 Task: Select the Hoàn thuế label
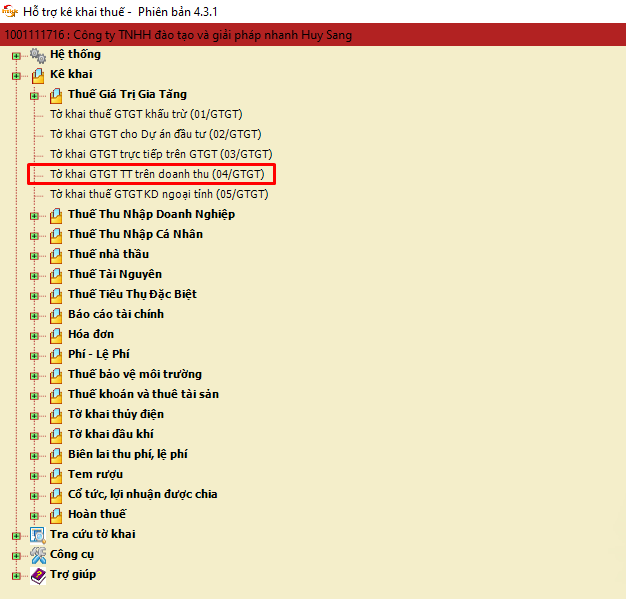pyautogui.click(x=97, y=514)
